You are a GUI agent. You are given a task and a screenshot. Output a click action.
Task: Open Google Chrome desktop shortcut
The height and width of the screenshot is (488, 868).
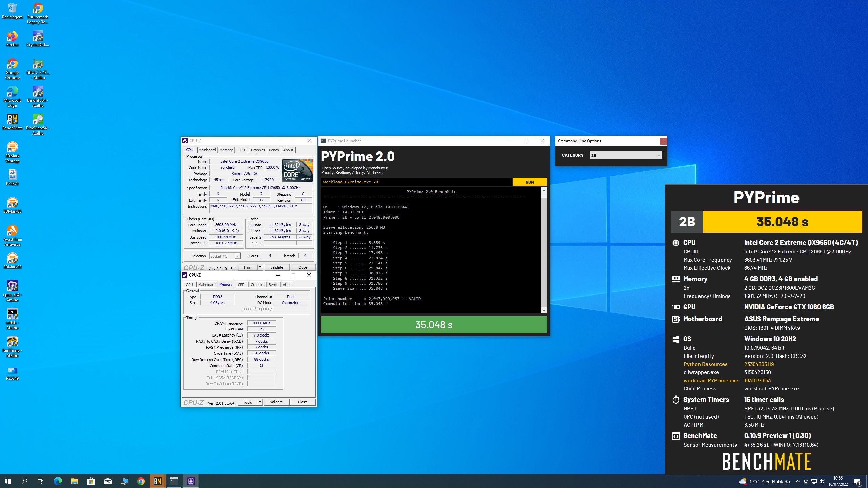12,69
